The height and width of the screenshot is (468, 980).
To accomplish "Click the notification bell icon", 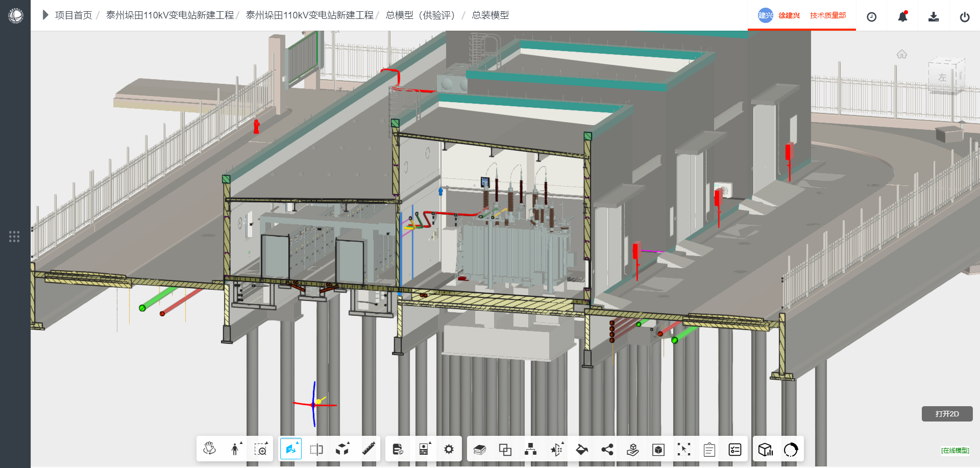I will tap(902, 17).
